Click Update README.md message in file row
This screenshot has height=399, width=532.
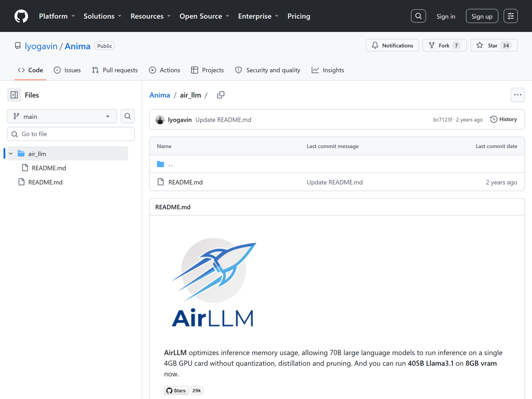pyautogui.click(x=334, y=182)
